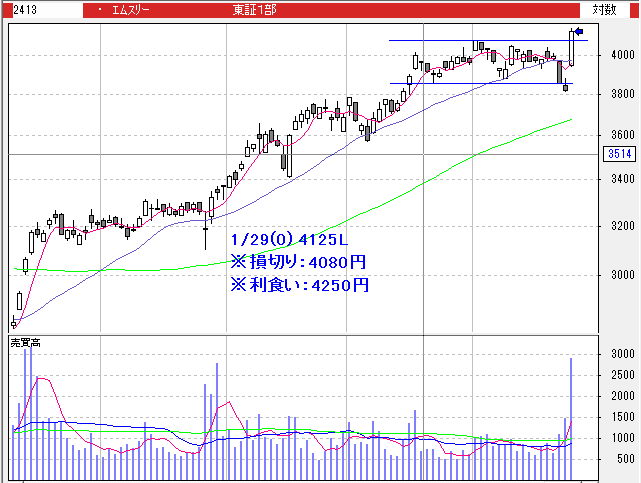
Task: Click the 3000 volume axis label
Action: point(622,355)
